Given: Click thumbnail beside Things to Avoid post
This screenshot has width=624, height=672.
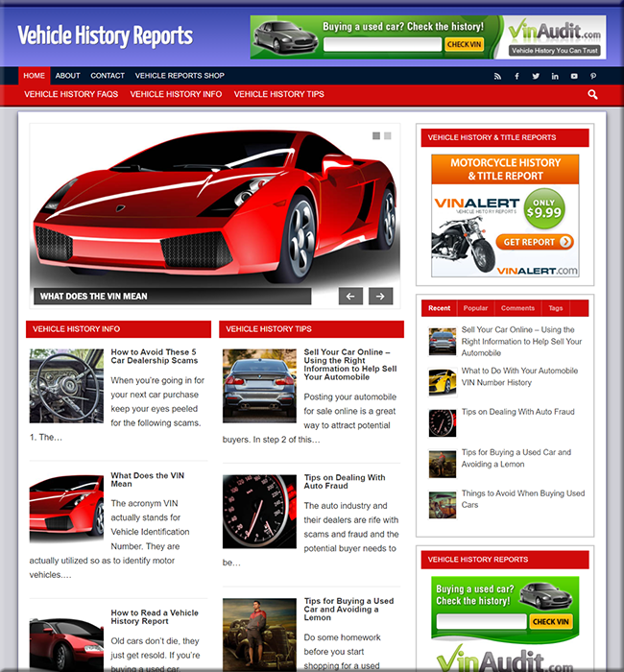Looking at the screenshot, I should click(x=443, y=505).
